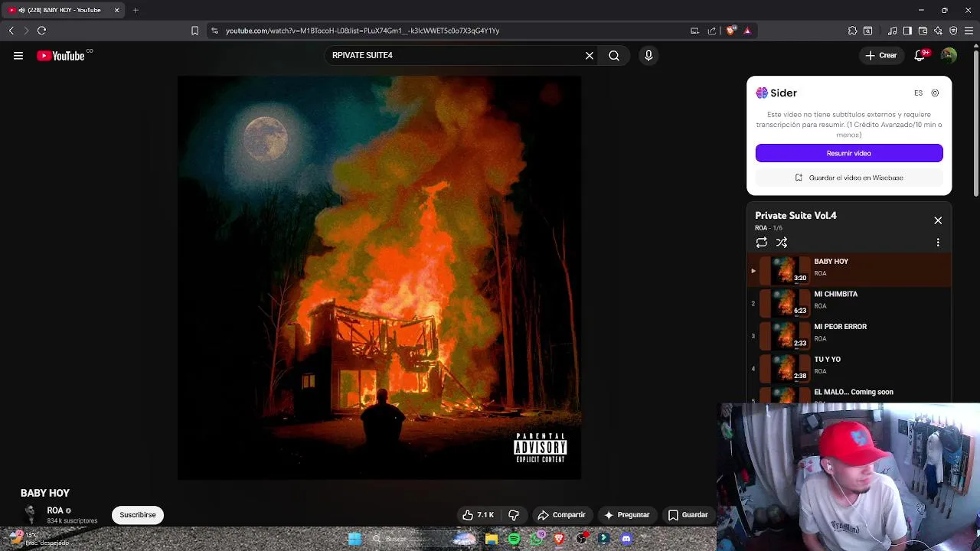Click Guardar to save video
This screenshot has height=551, width=980.
(688, 515)
